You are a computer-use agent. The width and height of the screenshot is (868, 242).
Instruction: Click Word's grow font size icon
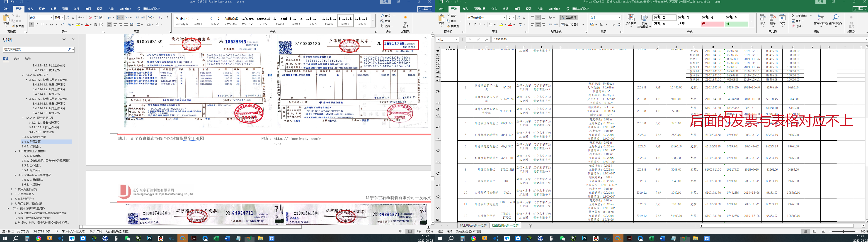pos(68,17)
